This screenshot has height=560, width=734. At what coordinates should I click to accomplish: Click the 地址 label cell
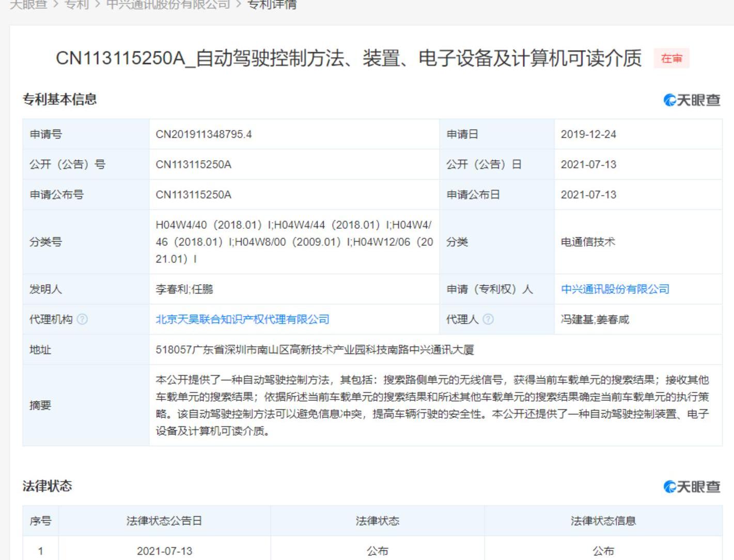(x=86, y=350)
